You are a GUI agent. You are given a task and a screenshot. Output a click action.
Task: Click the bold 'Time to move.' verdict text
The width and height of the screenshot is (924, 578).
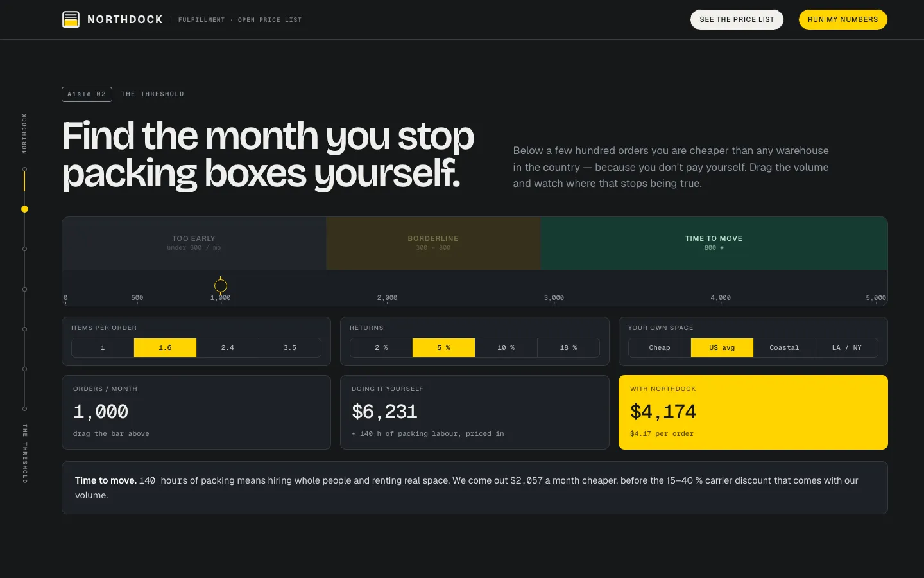[x=106, y=480]
